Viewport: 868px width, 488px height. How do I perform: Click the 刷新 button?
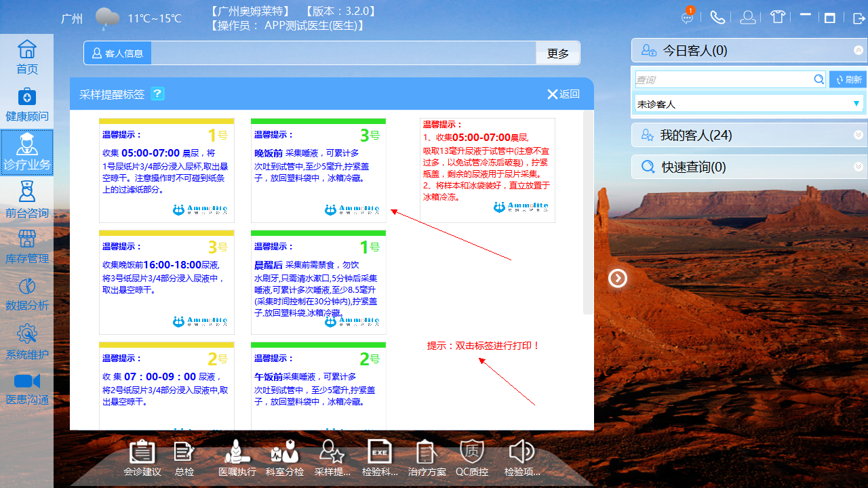[x=848, y=79]
